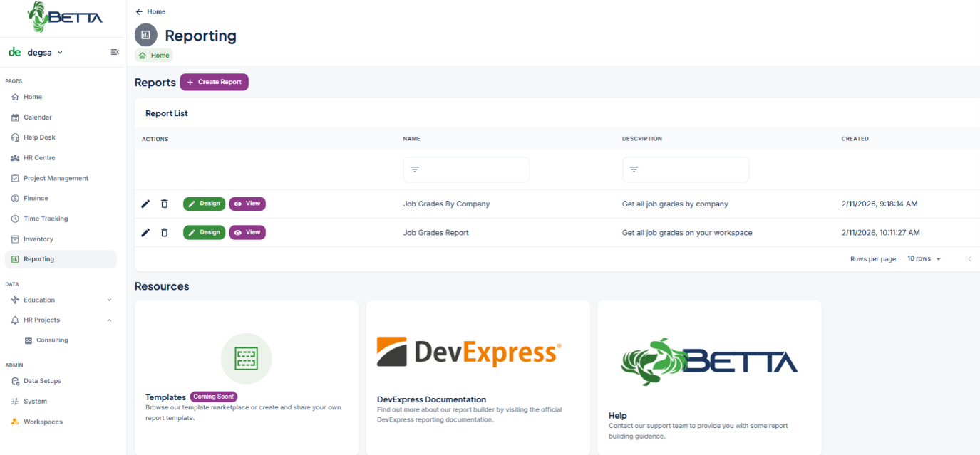
Task: Click the Project Management checklist icon
Action: click(15, 178)
